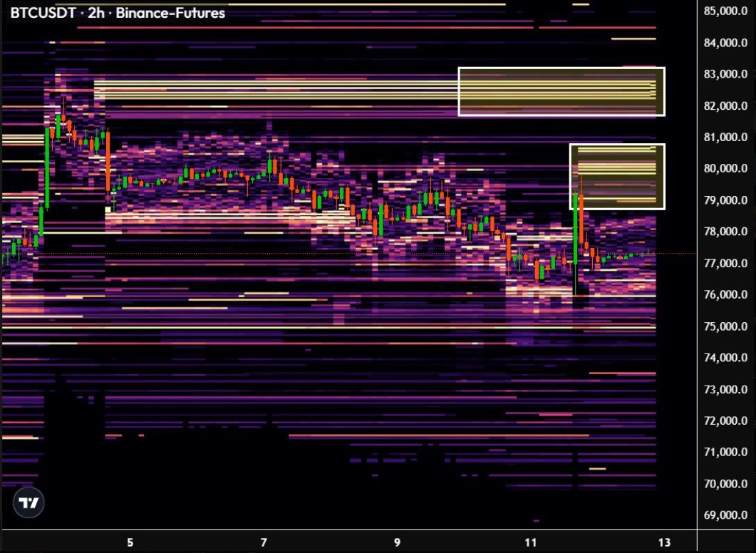756x553 pixels.
Task: Select the 82,000.0 price level label
Action: point(725,106)
